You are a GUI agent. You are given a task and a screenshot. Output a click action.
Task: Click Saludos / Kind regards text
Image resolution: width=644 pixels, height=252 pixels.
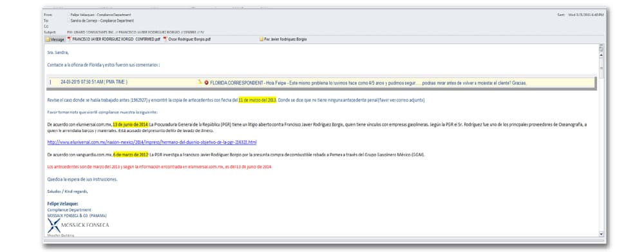68,191
